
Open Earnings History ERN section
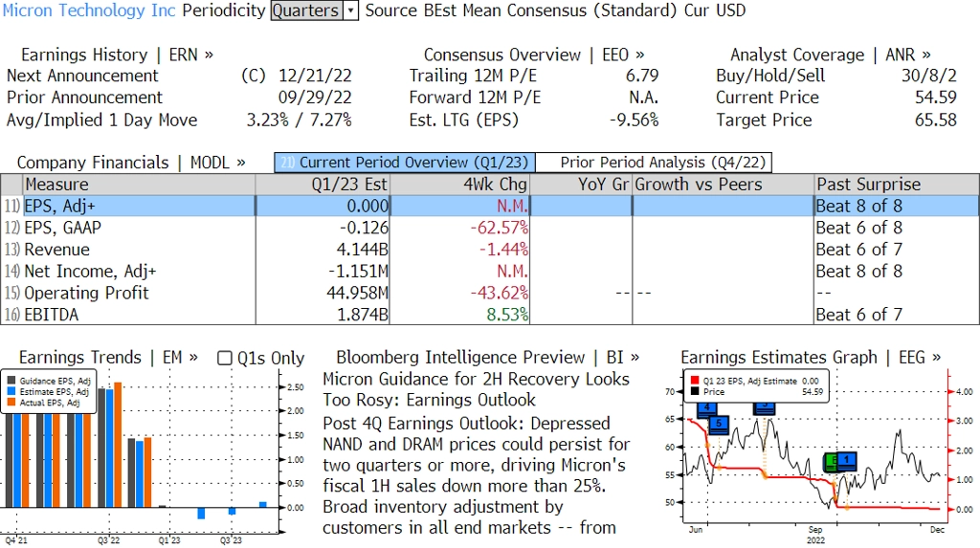click(117, 55)
